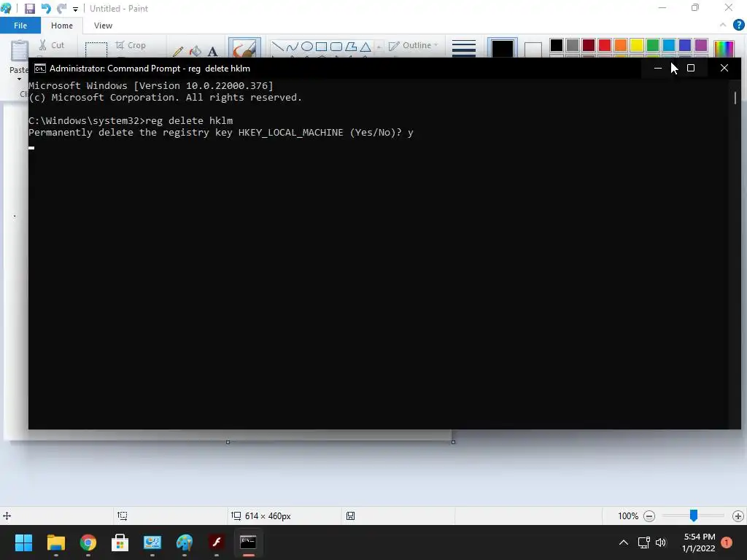Click the bottom-right canvas resize handle in Paint

453,442
